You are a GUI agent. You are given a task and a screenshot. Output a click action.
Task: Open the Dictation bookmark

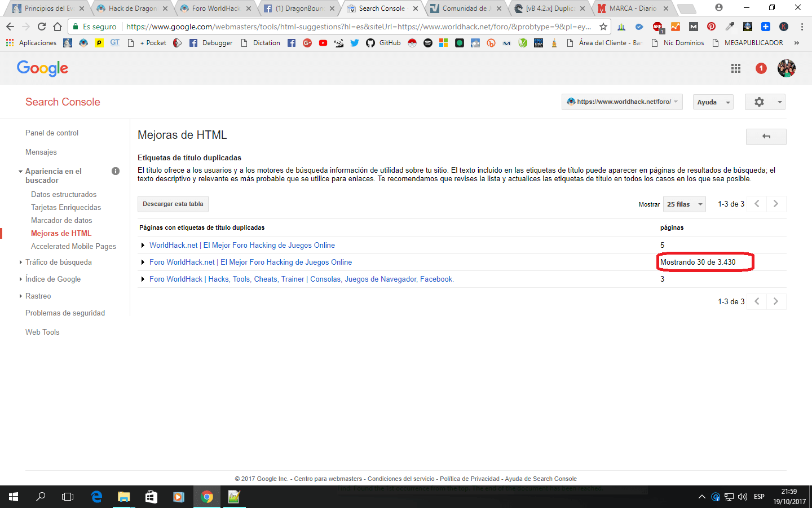click(261, 43)
